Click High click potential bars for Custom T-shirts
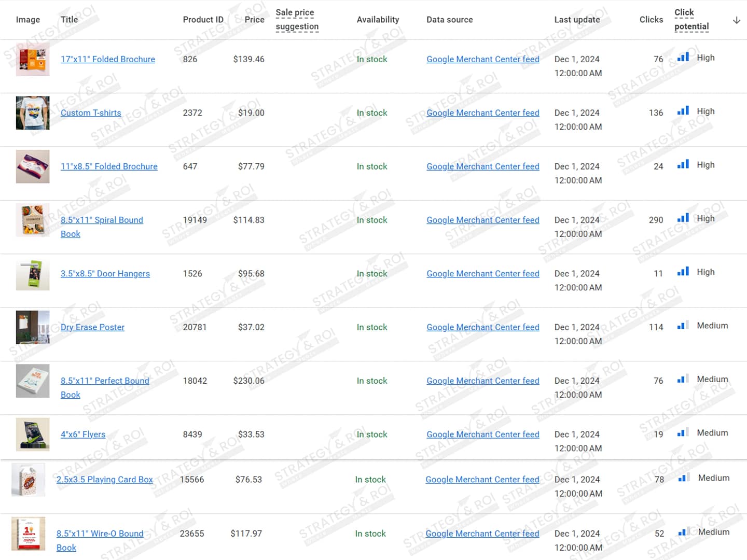The height and width of the screenshot is (560, 747). tap(683, 111)
